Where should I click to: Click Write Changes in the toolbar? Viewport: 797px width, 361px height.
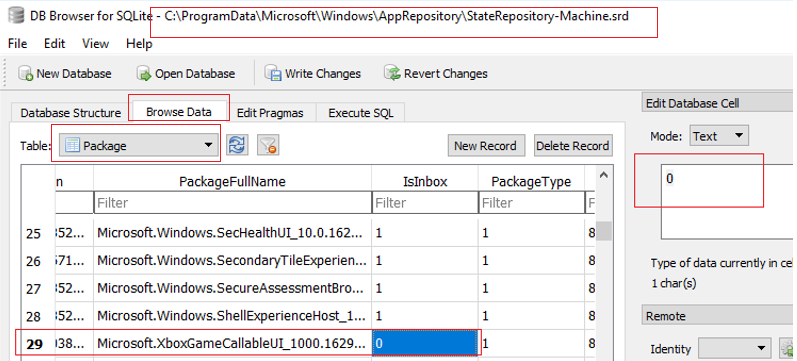[x=313, y=74]
